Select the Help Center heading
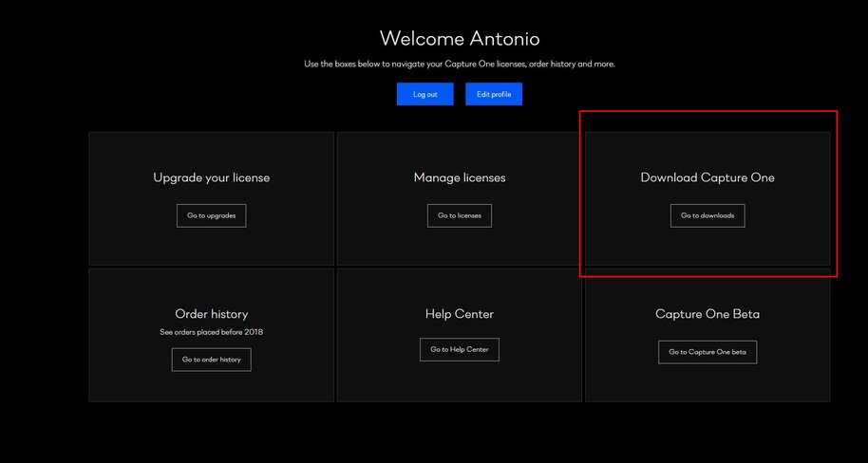Image resolution: width=868 pixels, height=463 pixels. click(x=460, y=314)
